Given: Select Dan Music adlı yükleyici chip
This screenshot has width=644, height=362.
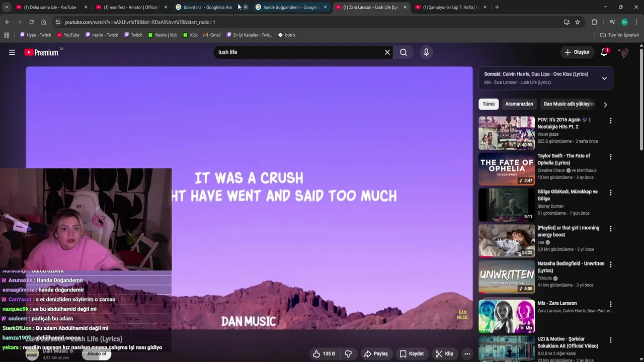Looking at the screenshot, I should pos(569,104).
